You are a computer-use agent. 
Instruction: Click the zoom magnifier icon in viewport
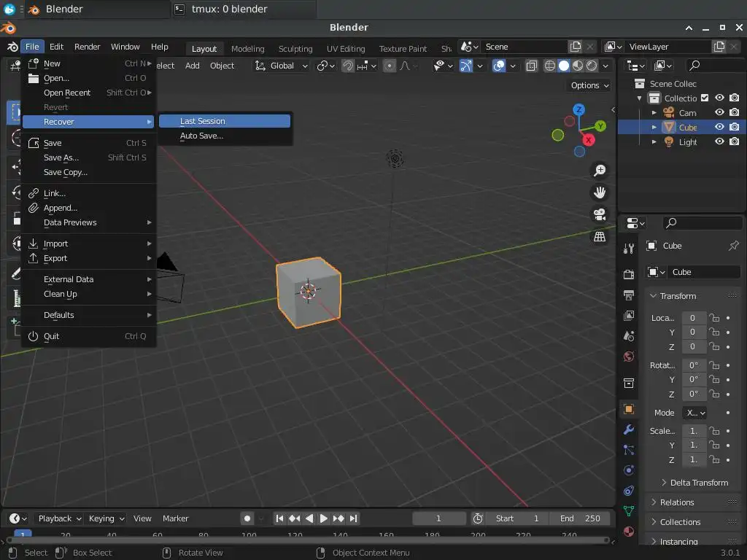pyautogui.click(x=600, y=171)
